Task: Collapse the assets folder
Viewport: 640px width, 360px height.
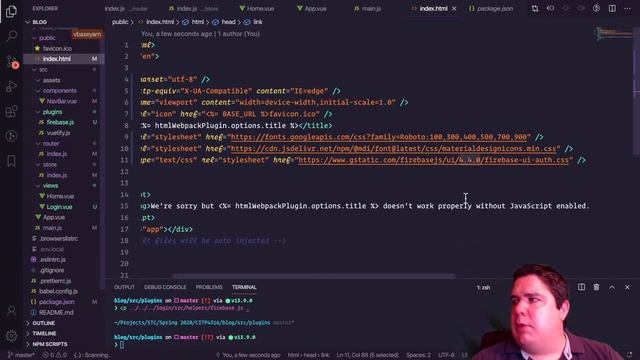Action: (x=38, y=80)
